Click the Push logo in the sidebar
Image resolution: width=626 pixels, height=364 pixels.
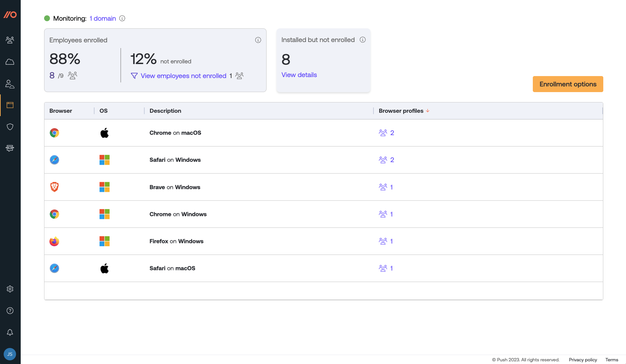pos(10,14)
